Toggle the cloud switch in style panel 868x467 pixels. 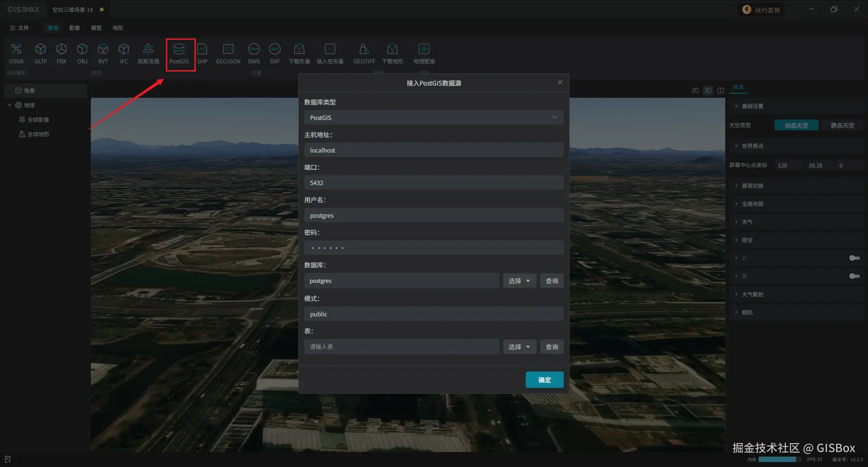point(854,258)
